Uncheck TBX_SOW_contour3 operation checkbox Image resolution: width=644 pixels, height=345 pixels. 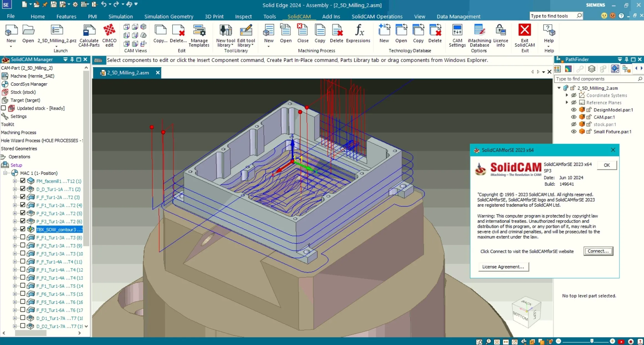(23, 229)
